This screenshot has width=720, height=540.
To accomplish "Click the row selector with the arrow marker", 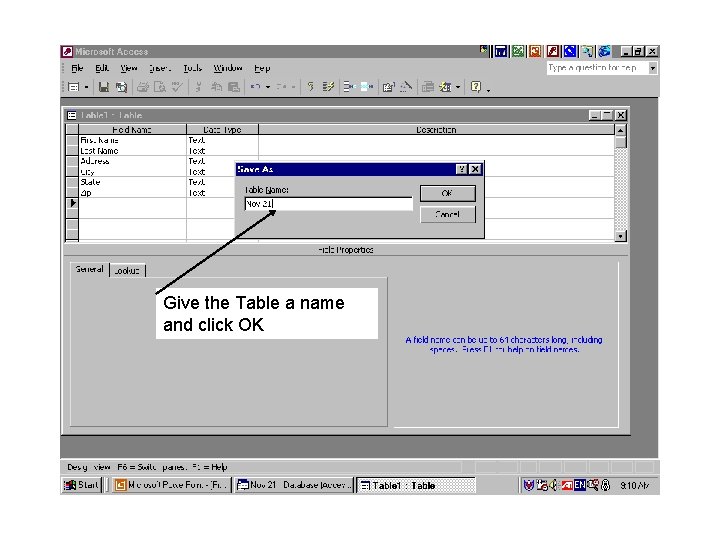I will tap(73, 203).
